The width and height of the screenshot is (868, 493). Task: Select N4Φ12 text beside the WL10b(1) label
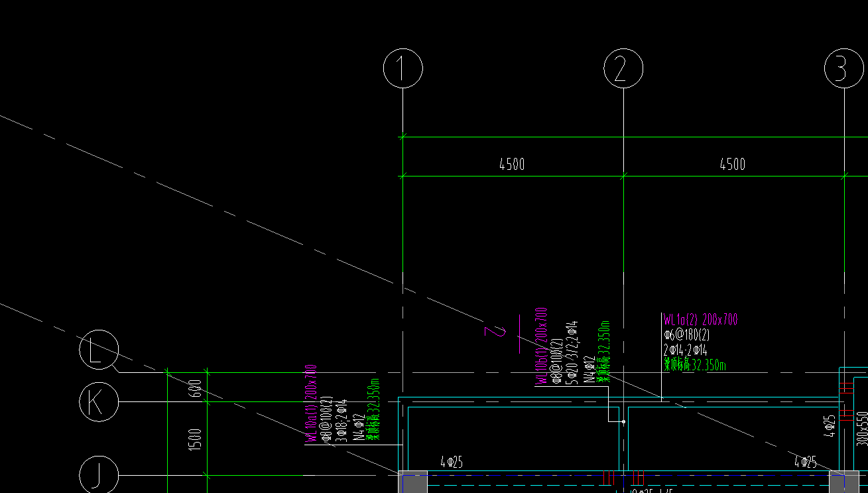[x=588, y=370]
